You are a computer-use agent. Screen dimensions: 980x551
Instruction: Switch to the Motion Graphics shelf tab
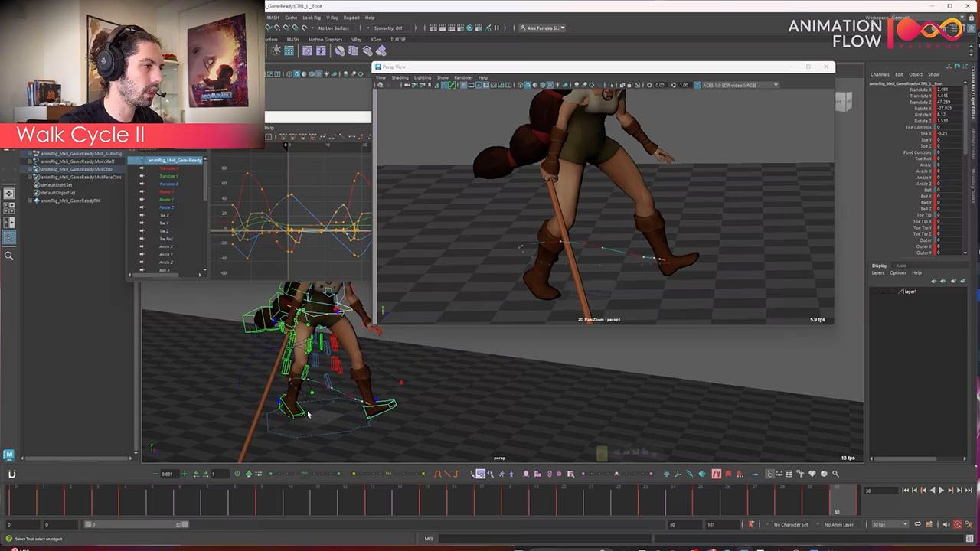(325, 39)
